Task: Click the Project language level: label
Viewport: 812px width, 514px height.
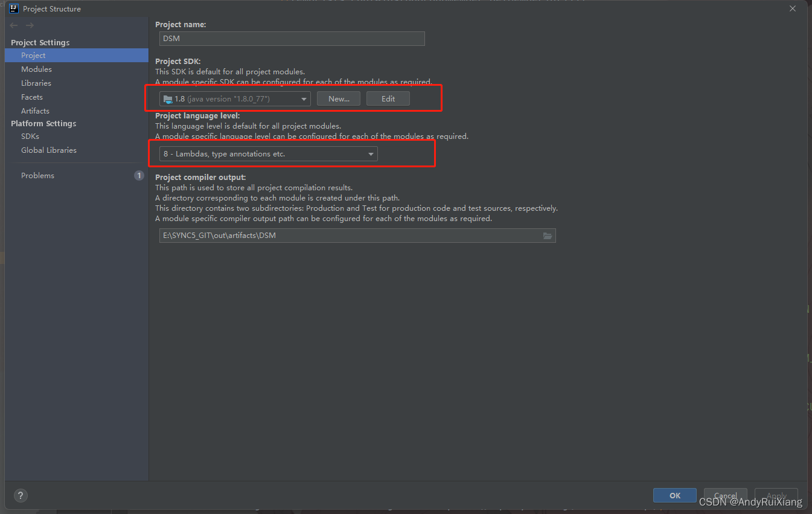Action: [x=197, y=116]
